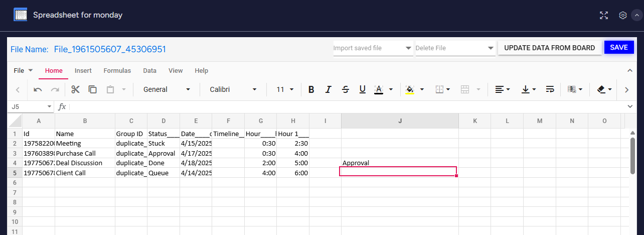Click the clear eraser icon
The image size is (644, 235).
601,89
